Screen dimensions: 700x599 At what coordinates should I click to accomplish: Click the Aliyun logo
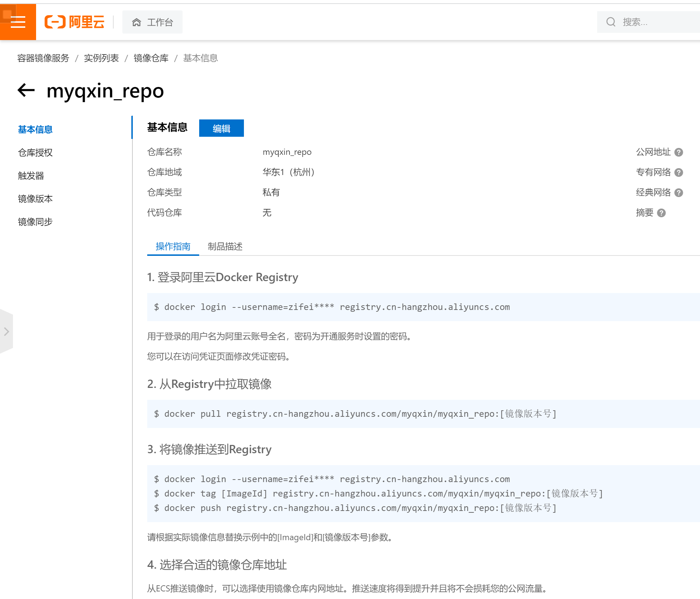tap(74, 22)
